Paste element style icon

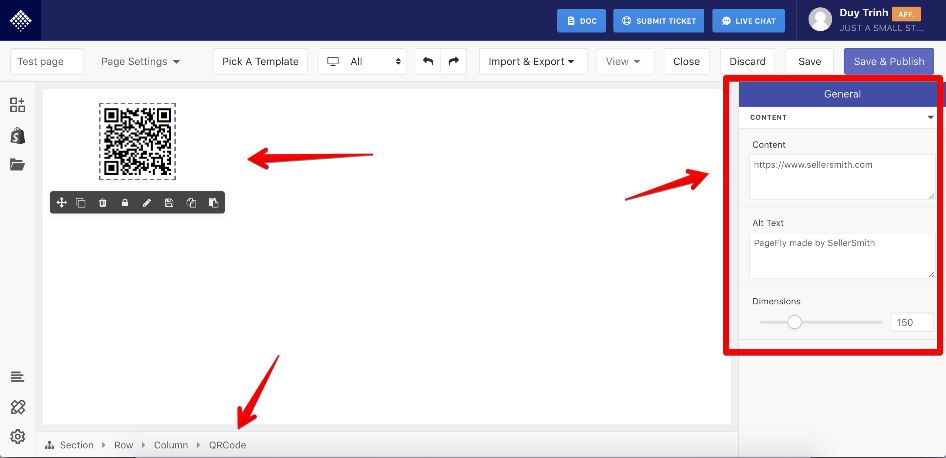tap(213, 203)
